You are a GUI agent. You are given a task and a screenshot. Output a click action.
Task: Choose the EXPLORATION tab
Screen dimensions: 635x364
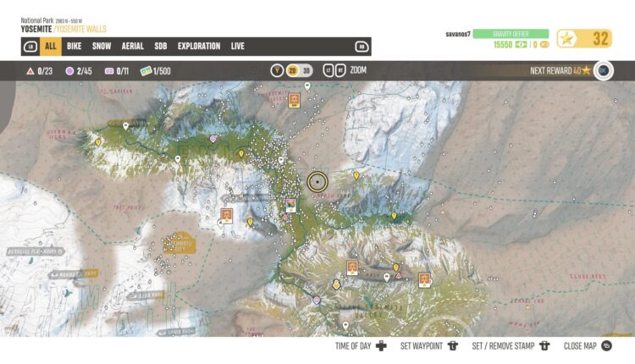(199, 47)
